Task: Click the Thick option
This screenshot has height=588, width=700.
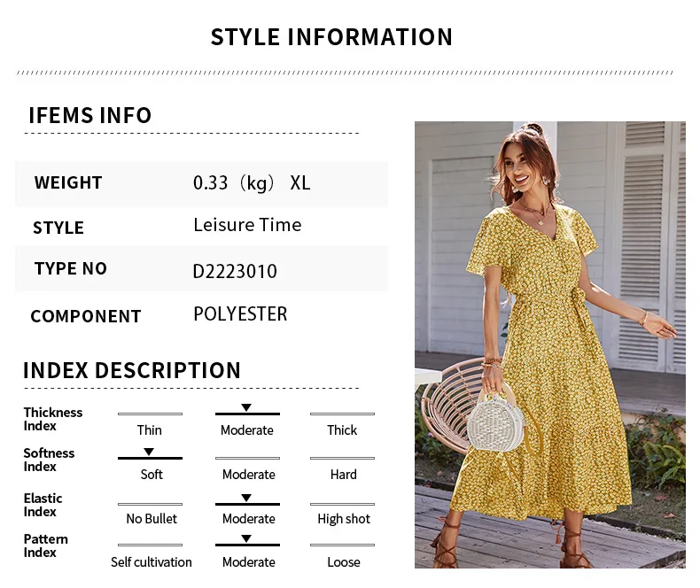Action: [x=342, y=430]
